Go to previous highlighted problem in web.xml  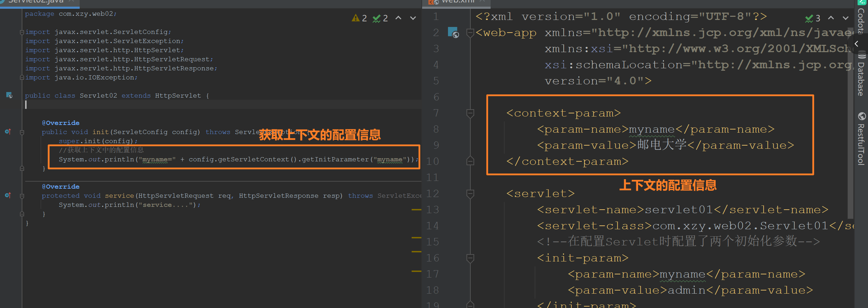[x=831, y=18]
